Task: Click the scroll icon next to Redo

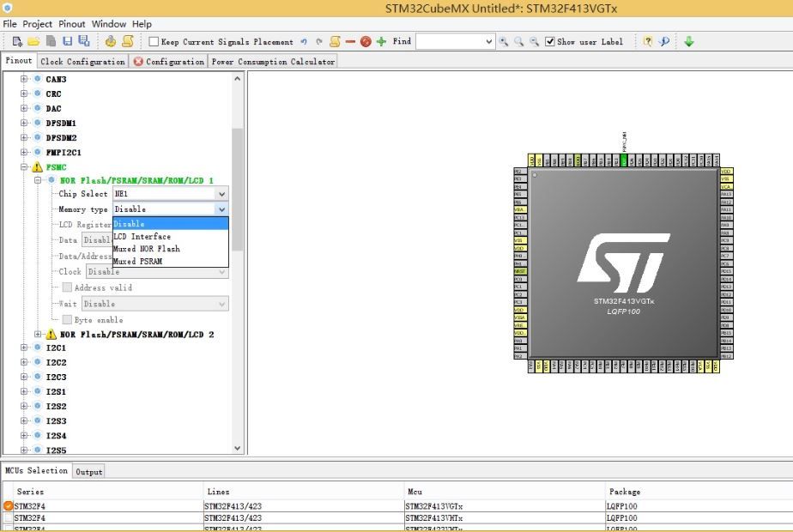Action: coord(335,41)
